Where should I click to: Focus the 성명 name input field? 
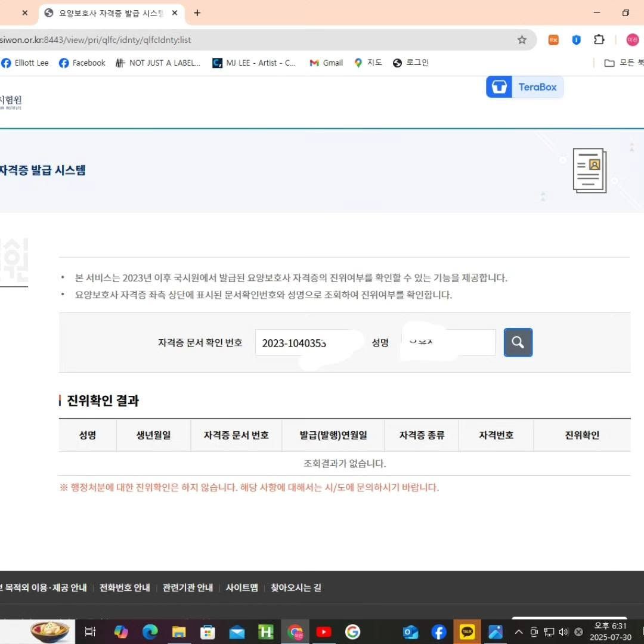click(x=448, y=342)
